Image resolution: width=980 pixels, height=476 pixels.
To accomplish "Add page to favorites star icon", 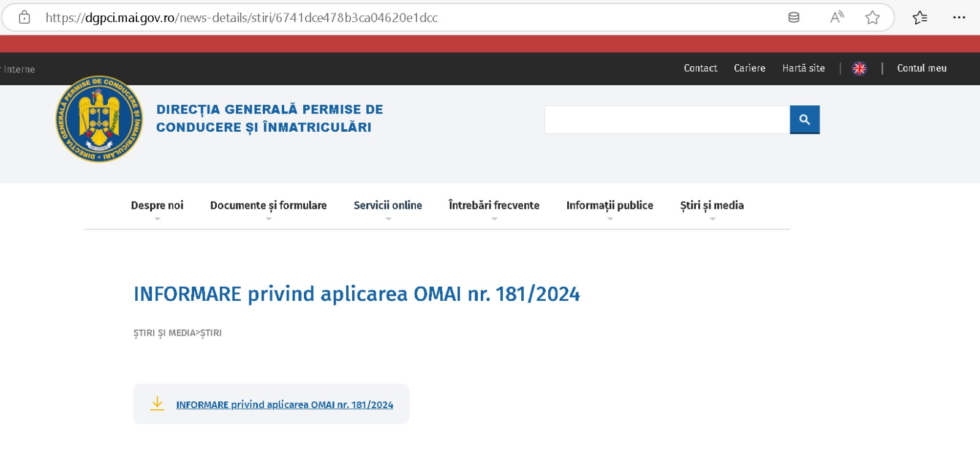I will pos(872,17).
